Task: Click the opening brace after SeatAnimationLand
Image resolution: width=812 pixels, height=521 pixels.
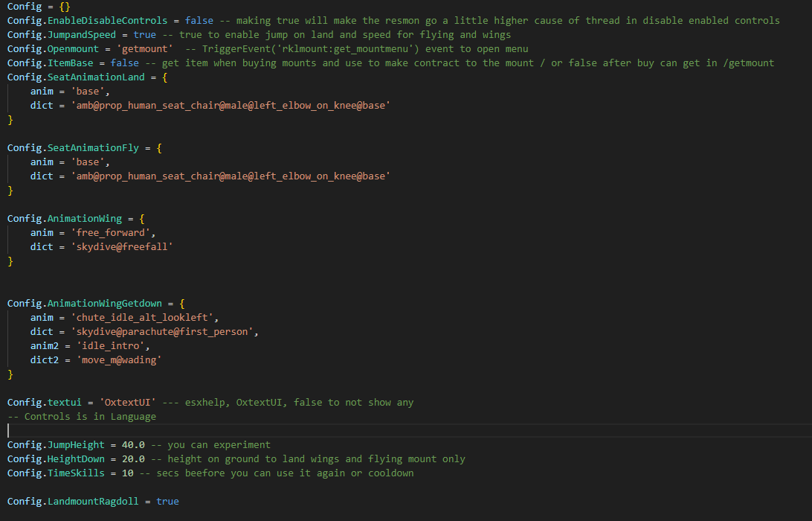Action: (164, 77)
